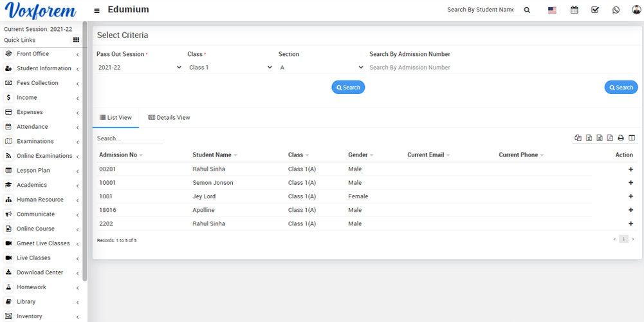Screen dimensions: 644x322
Task: Select the List View tab
Action: [115, 118]
